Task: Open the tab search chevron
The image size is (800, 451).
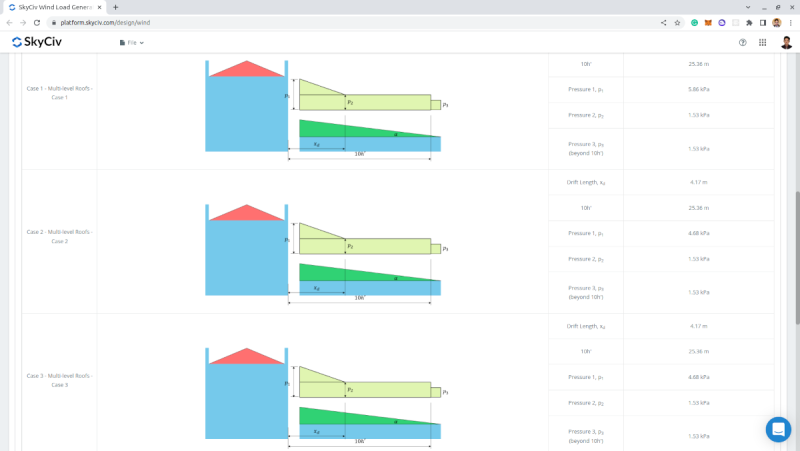Action: click(748, 7)
